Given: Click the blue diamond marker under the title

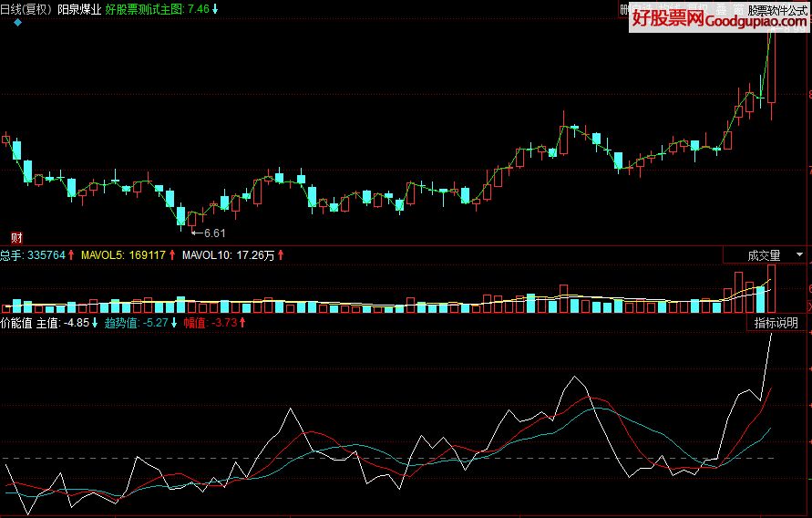Looking at the screenshot, I should 17,22.
